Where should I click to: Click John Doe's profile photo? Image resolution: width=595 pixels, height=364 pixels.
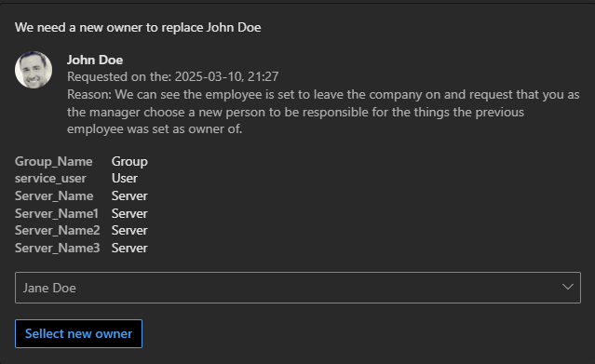(x=34, y=70)
